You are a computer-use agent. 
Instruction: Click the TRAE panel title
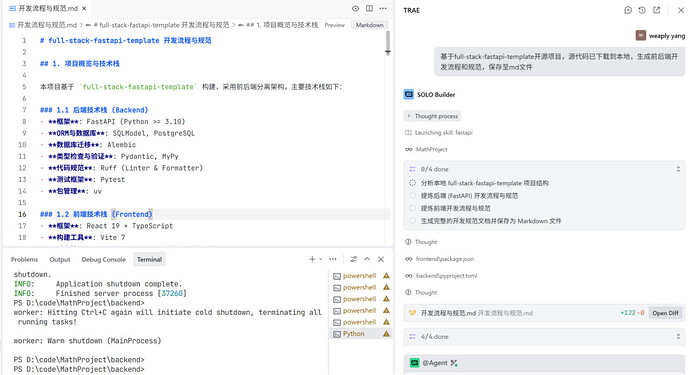[411, 10]
